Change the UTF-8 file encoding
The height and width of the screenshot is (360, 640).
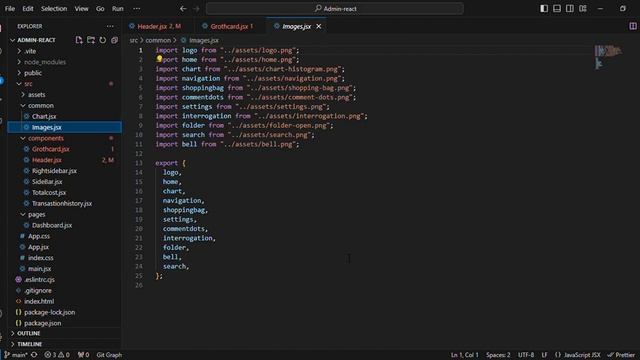pyautogui.click(x=526, y=355)
